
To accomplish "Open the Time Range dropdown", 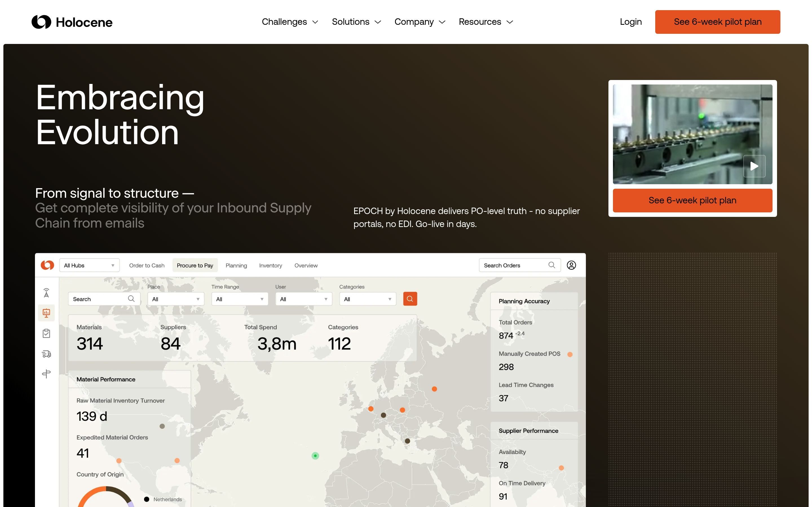I will [x=240, y=299].
